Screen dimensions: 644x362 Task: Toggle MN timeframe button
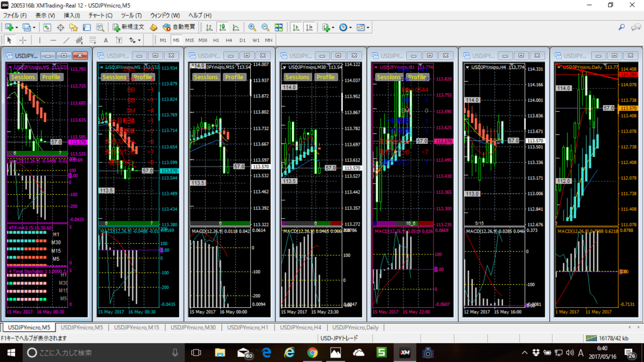click(269, 40)
